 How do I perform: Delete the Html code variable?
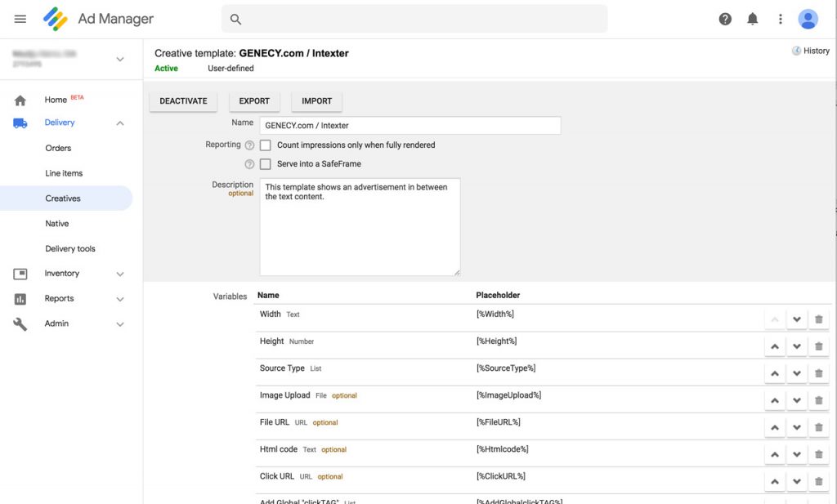[819, 455]
